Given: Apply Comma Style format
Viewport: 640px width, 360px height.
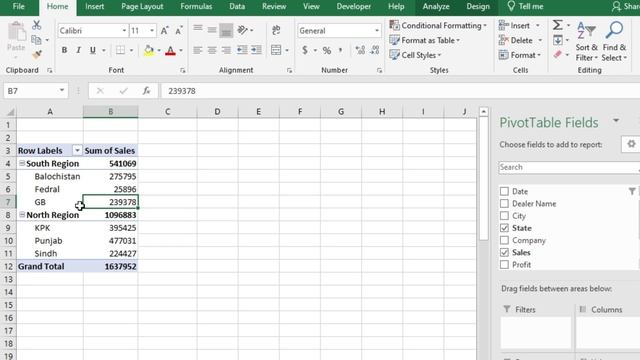Looking at the screenshot, I should pos(340,50).
